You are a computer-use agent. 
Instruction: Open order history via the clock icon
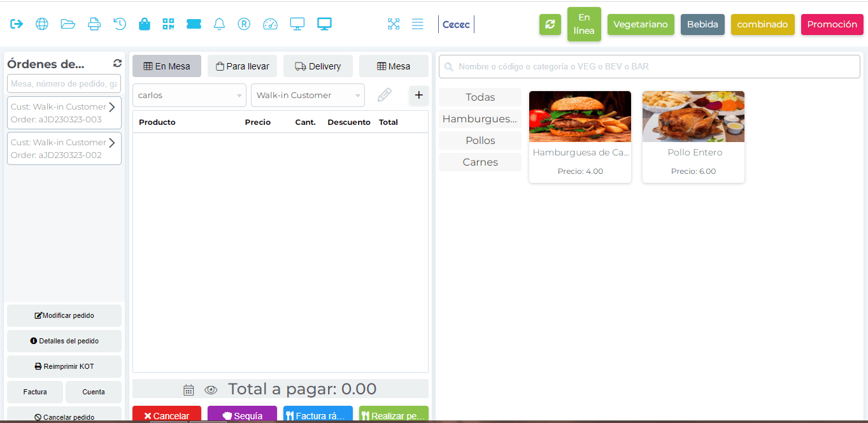click(119, 24)
